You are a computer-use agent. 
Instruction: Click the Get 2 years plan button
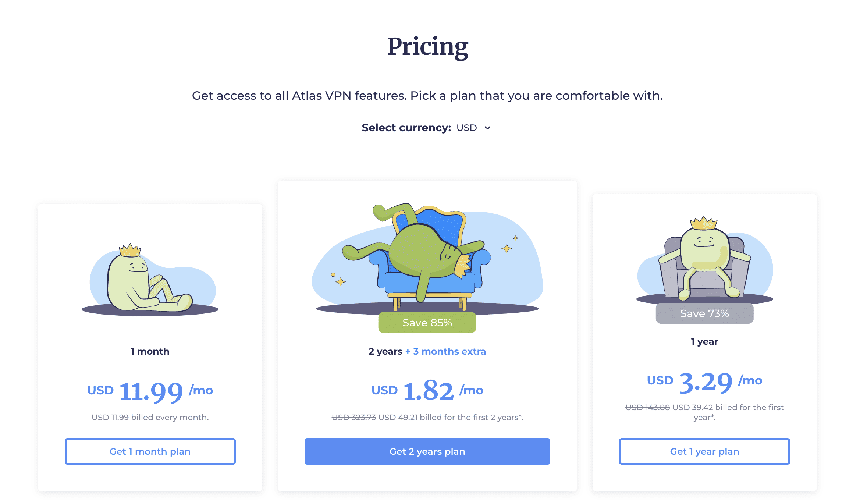(x=427, y=451)
